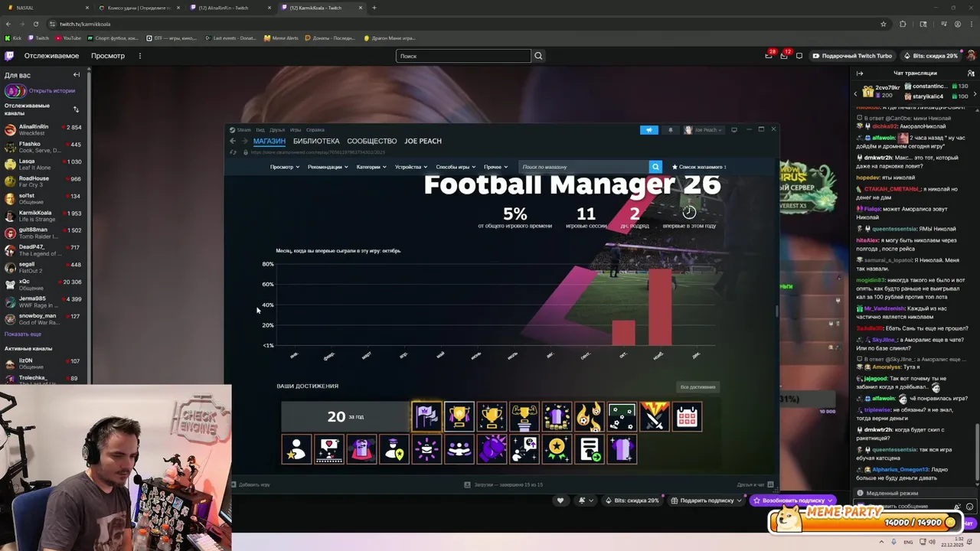Open Twitch whispers speech bubble icon
This screenshot has width=980, height=551.
coord(799,56)
